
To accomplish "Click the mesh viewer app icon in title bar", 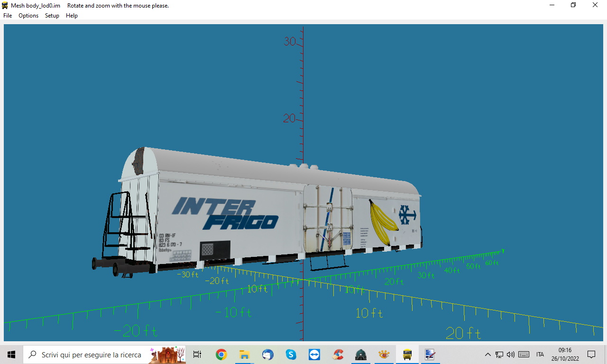I will [5, 5].
